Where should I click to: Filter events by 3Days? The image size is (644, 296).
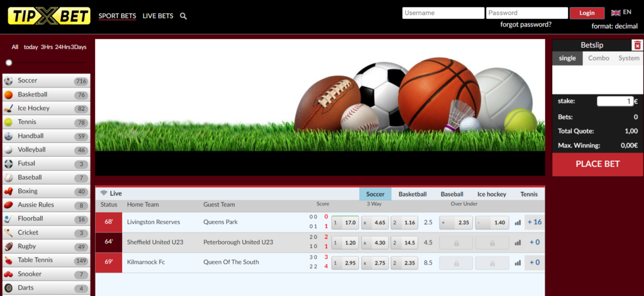[x=79, y=47]
